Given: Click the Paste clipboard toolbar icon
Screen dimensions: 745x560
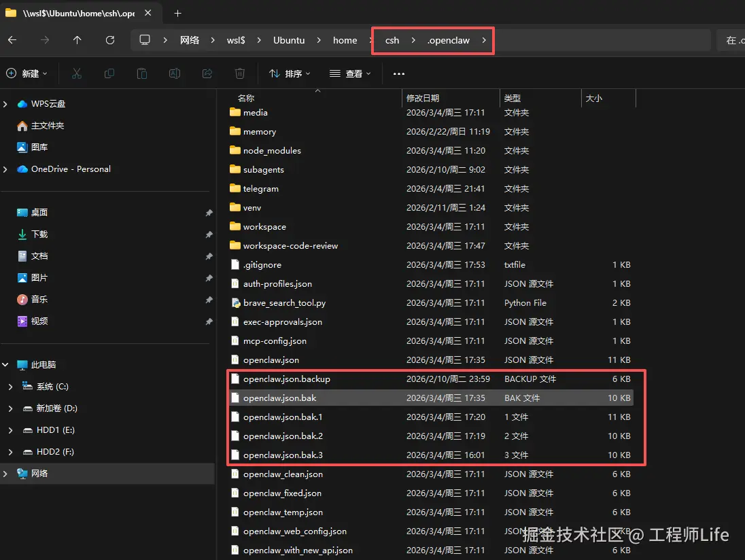Looking at the screenshot, I should (x=141, y=73).
